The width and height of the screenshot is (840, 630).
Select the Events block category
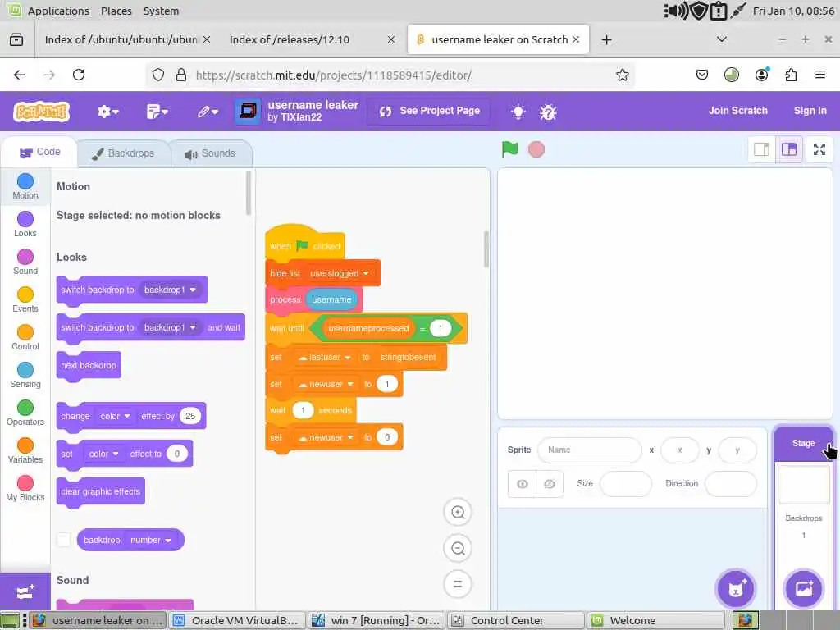[25, 299]
